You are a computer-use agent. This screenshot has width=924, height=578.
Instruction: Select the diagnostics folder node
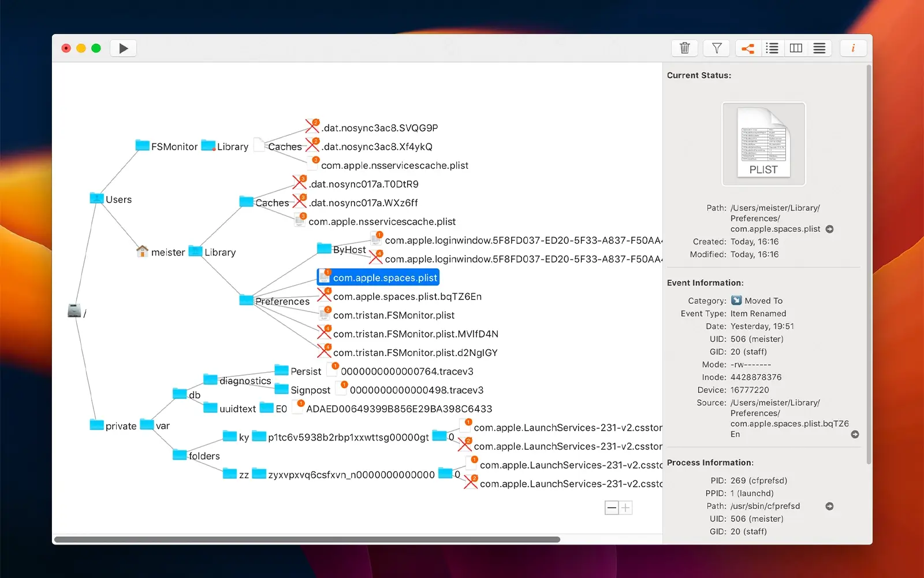click(237, 380)
